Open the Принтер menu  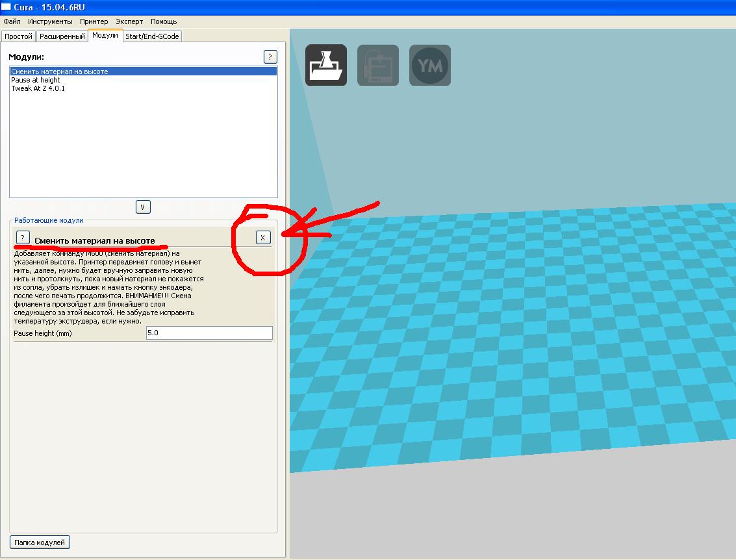click(94, 21)
